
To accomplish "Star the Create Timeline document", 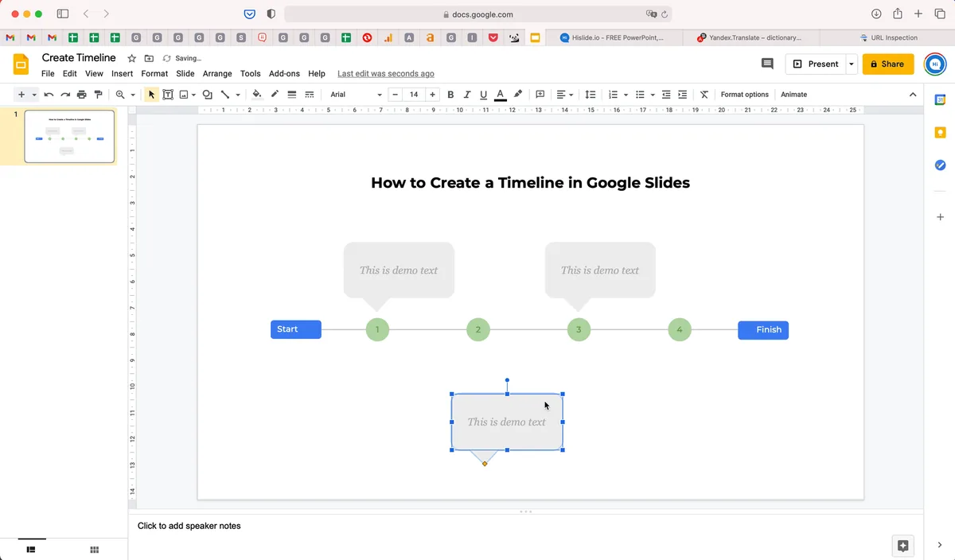I will point(132,58).
